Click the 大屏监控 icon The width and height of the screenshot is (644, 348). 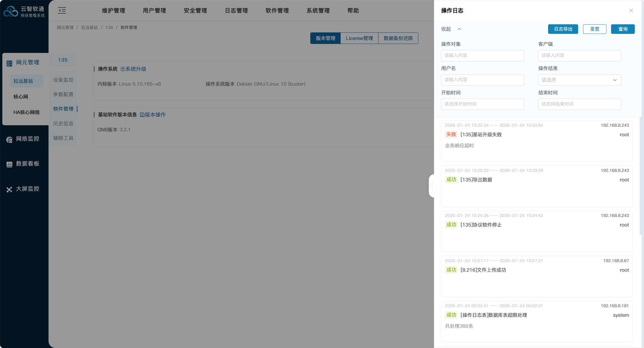pos(10,189)
